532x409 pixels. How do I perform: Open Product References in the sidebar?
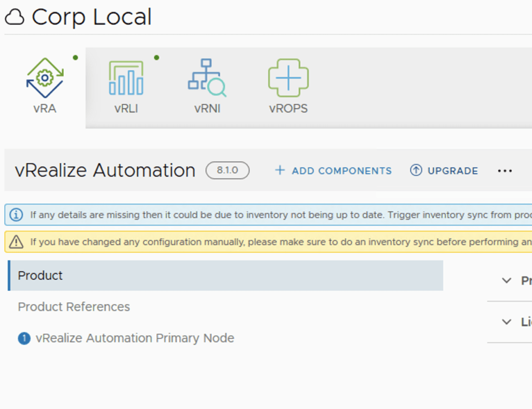pos(74,307)
